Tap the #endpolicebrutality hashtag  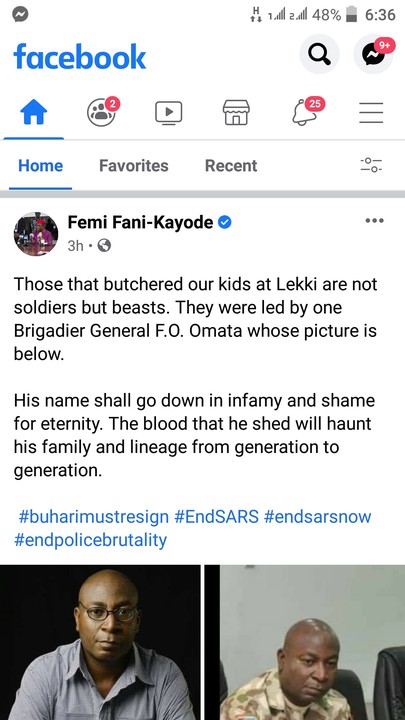(x=90, y=540)
